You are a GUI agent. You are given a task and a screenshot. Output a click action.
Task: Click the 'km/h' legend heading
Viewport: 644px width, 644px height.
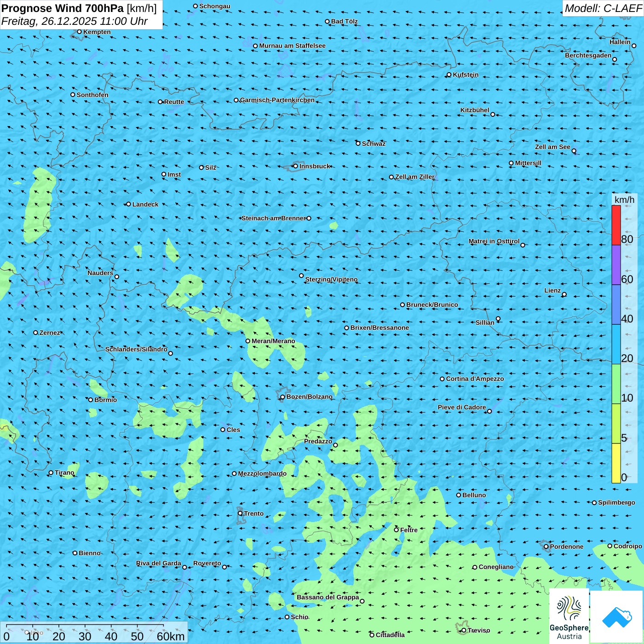[x=625, y=200]
